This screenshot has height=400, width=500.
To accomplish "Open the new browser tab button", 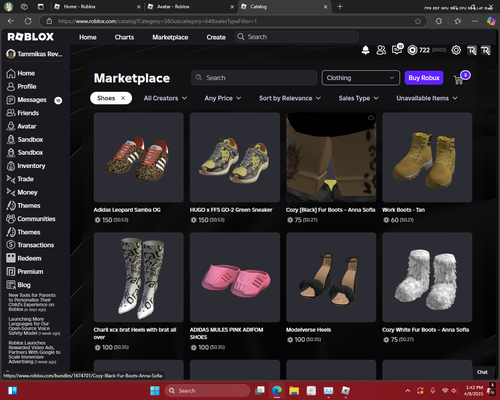I will pos(340,7).
